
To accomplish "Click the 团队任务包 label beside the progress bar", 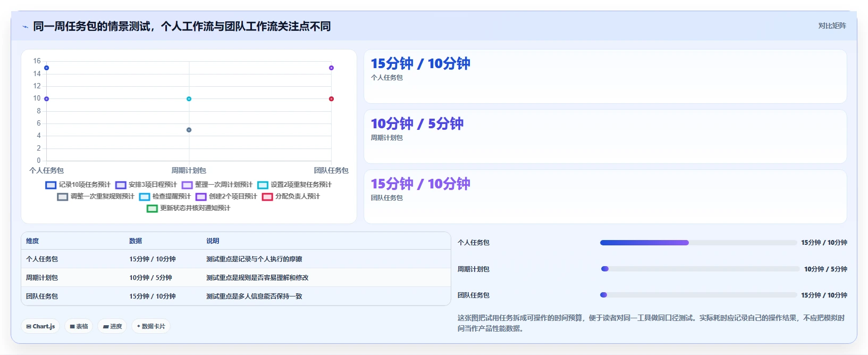I will [x=474, y=295].
